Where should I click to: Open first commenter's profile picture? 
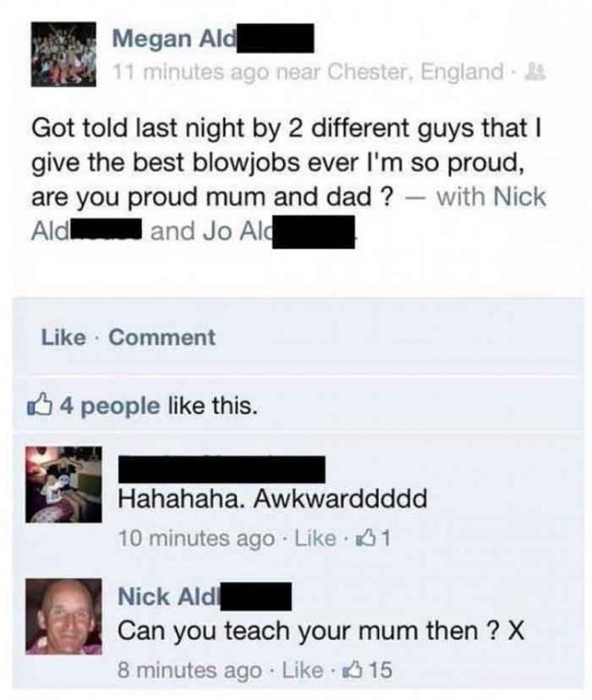pos(64,484)
